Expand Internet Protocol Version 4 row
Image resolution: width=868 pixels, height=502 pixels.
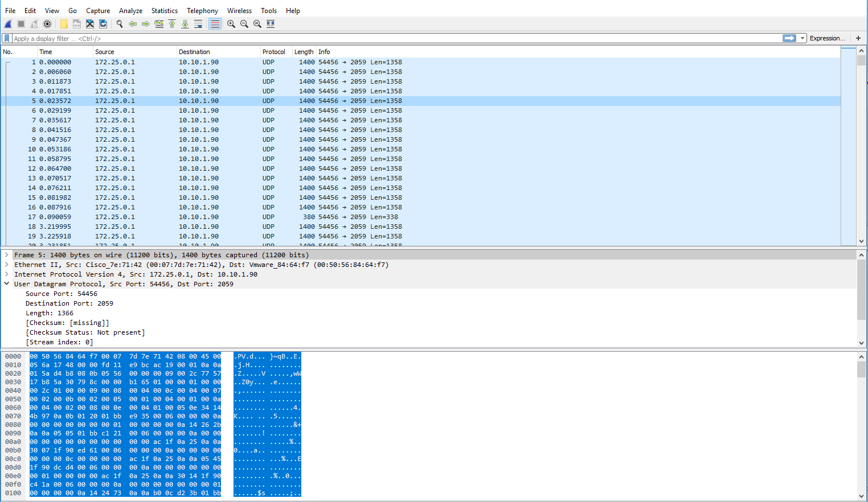point(7,274)
